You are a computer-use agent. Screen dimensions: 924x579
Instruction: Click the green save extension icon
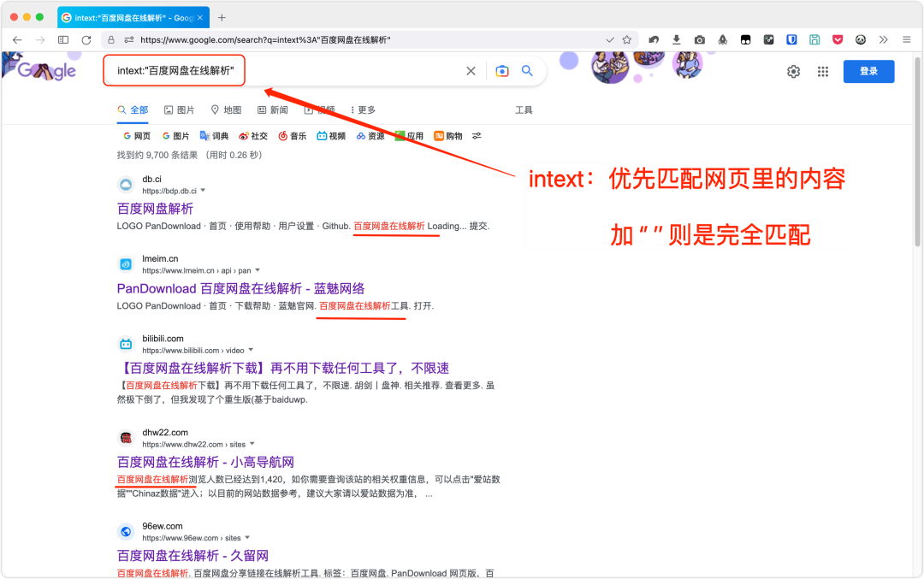coord(814,40)
